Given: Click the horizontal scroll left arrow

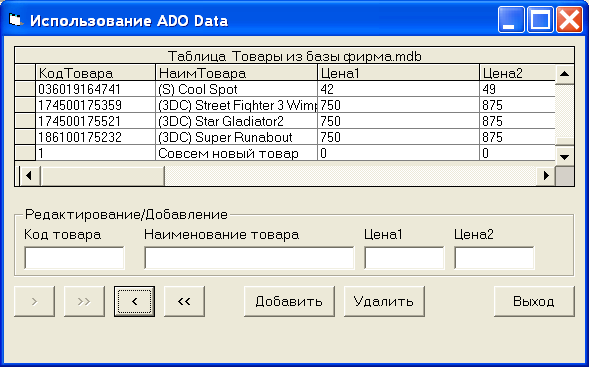Looking at the screenshot, I should (x=29, y=175).
